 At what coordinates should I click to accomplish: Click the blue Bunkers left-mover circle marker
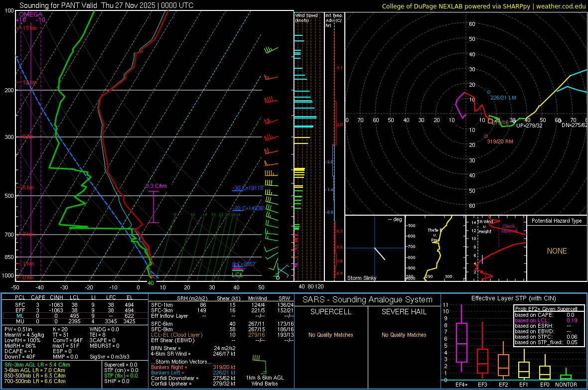(x=489, y=92)
